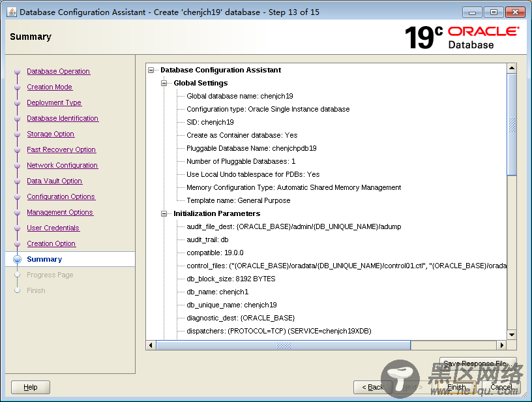Open the Network Configuration step
Image resolution: width=532 pixels, height=402 pixels.
pyautogui.click(x=63, y=165)
